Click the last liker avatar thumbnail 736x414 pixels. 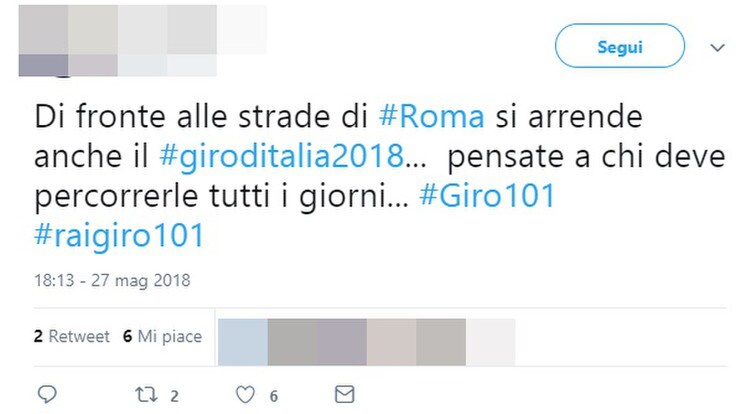tap(491, 342)
